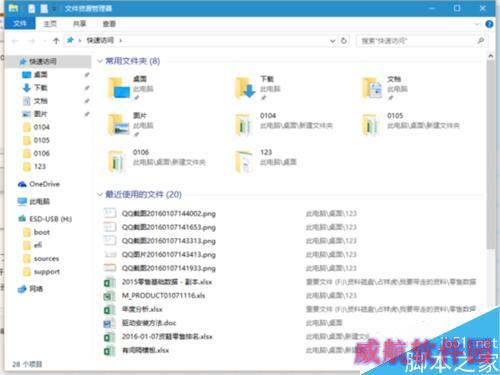Viewport: 500px width, 375px height.
Task: Collapse the 常用文件夹 (8) group
Action: 100,61
